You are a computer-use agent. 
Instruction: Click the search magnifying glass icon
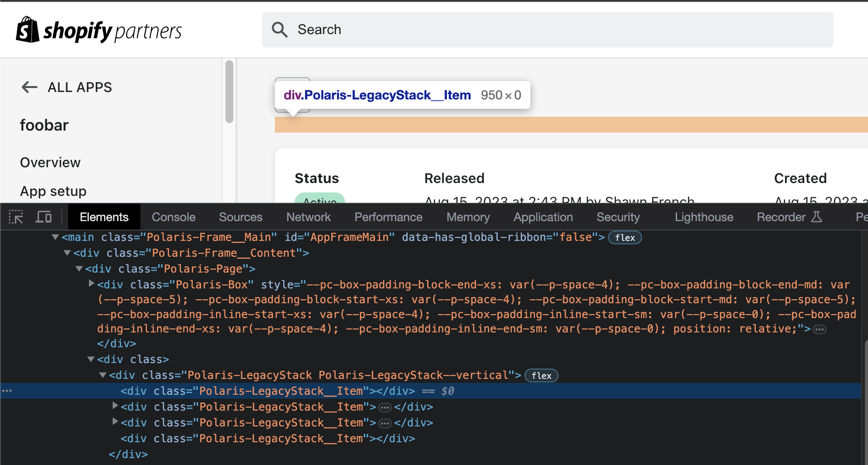click(280, 30)
